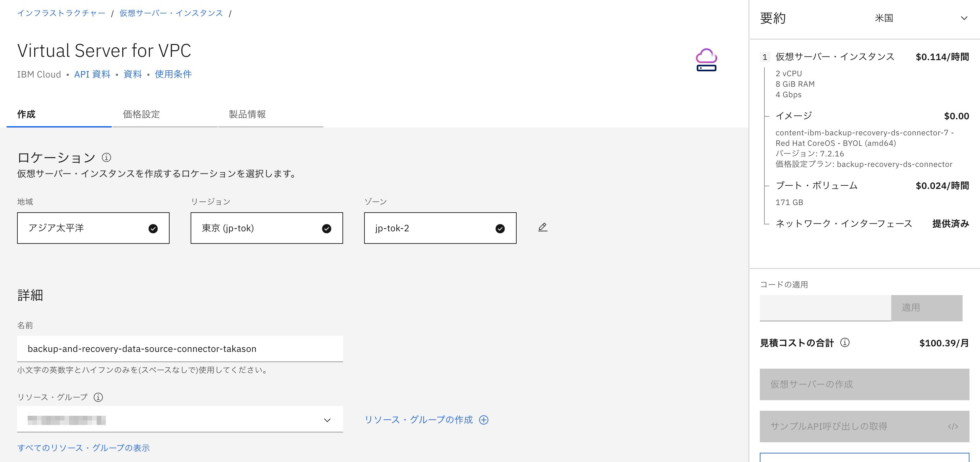This screenshot has width=980, height=462.
Task: Click the number 1 instance count badge
Action: (765, 57)
